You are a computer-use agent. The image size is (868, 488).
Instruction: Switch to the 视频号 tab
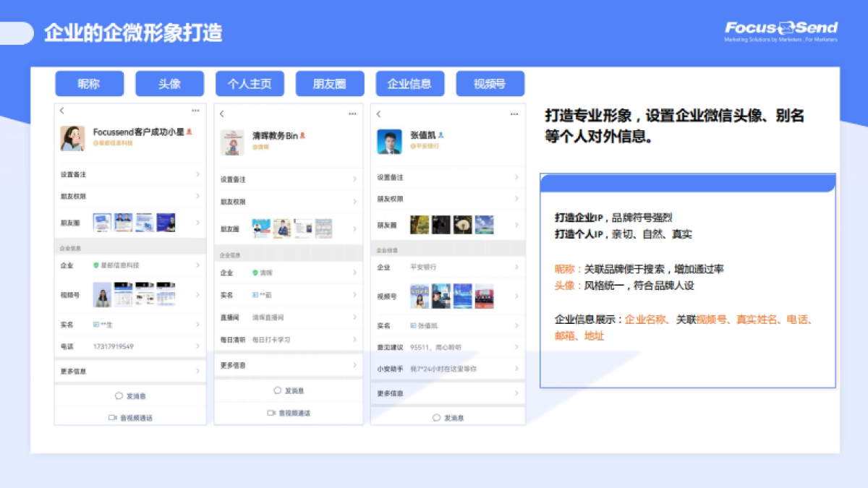490,82
